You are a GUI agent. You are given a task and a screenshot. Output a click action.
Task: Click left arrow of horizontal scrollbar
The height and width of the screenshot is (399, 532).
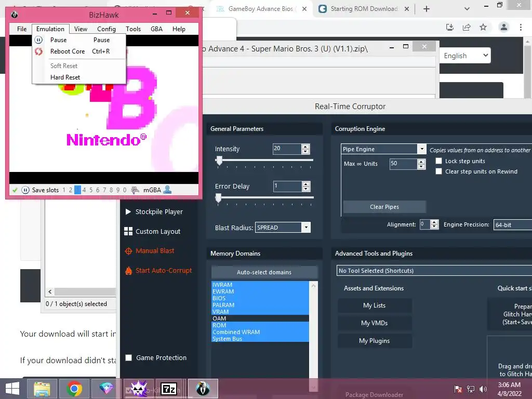tap(50, 291)
